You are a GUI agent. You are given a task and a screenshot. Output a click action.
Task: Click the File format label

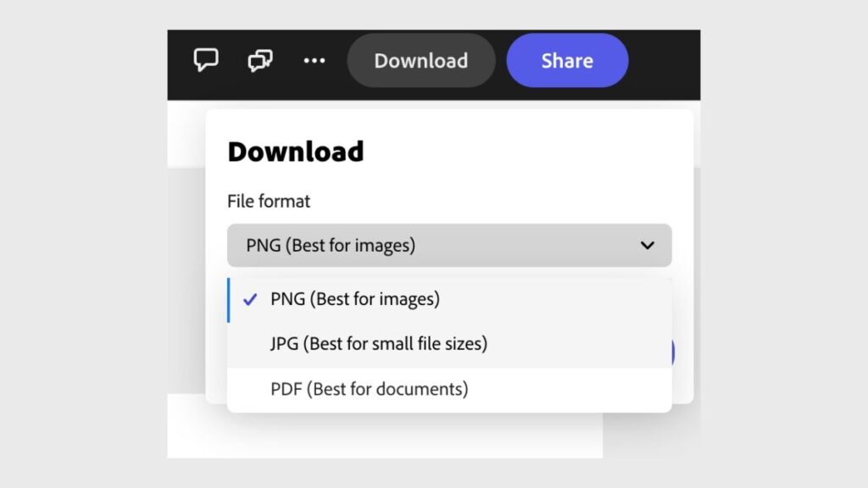(269, 202)
